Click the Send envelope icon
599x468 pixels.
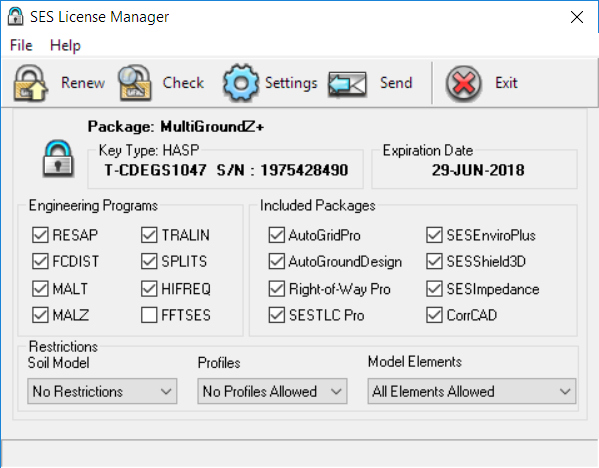[x=347, y=84]
